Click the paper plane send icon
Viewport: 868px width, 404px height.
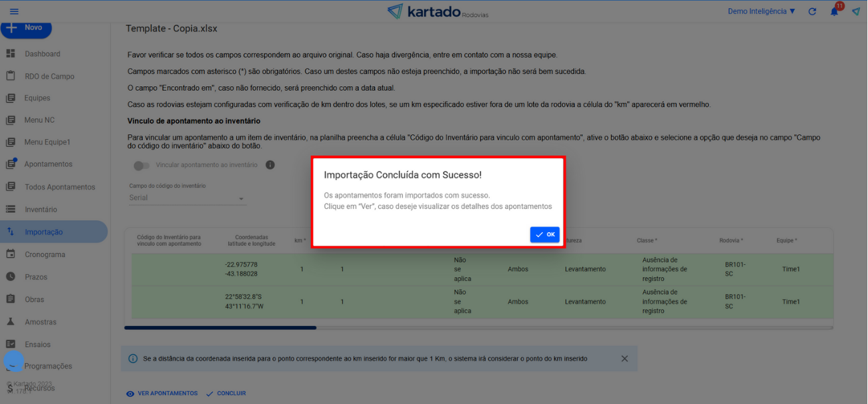click(x=856, y=11)
